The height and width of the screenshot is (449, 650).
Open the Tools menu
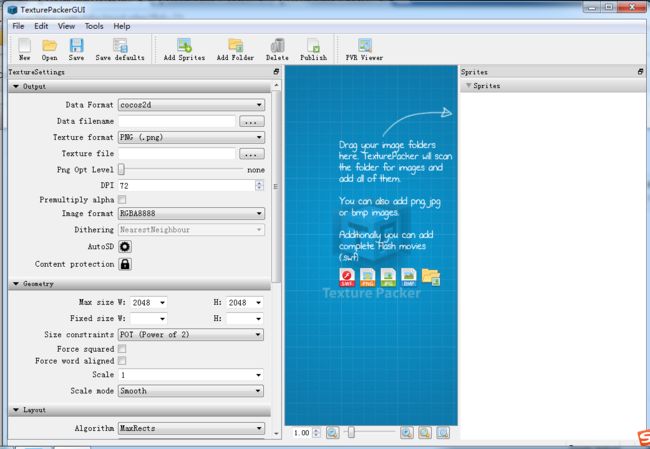pos(94,26)
